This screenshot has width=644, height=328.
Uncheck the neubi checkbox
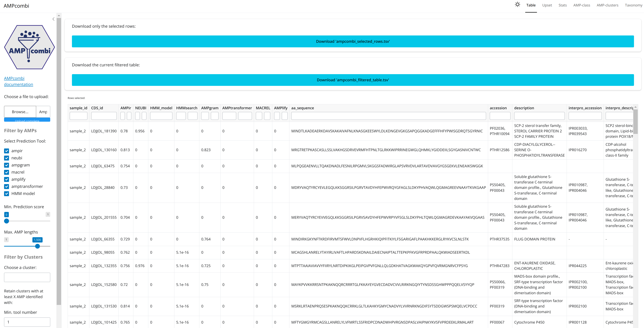pyautogui.click(x=7, y=158)
